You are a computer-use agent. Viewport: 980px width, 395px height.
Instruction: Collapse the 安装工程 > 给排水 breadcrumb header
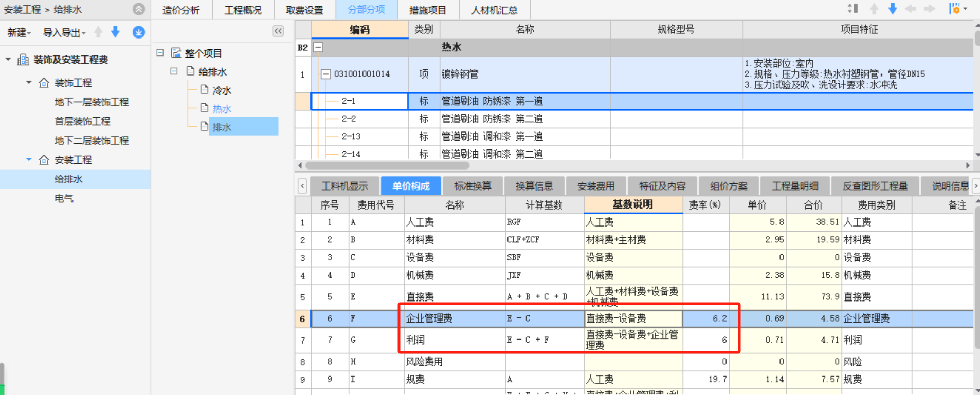pyautogui.click(x=138, y=9)
